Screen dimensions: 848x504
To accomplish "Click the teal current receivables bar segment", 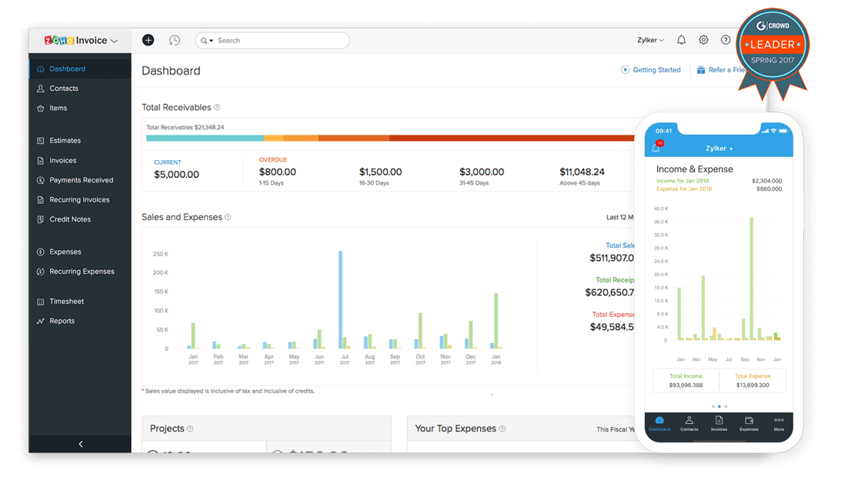I will (x=205, y=139).
